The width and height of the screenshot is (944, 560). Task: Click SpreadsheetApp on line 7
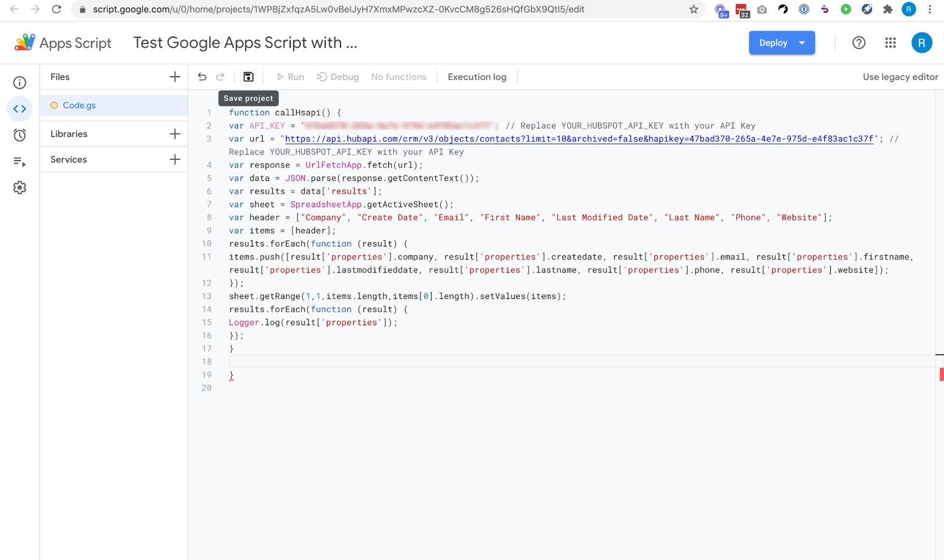coord(326,205)
